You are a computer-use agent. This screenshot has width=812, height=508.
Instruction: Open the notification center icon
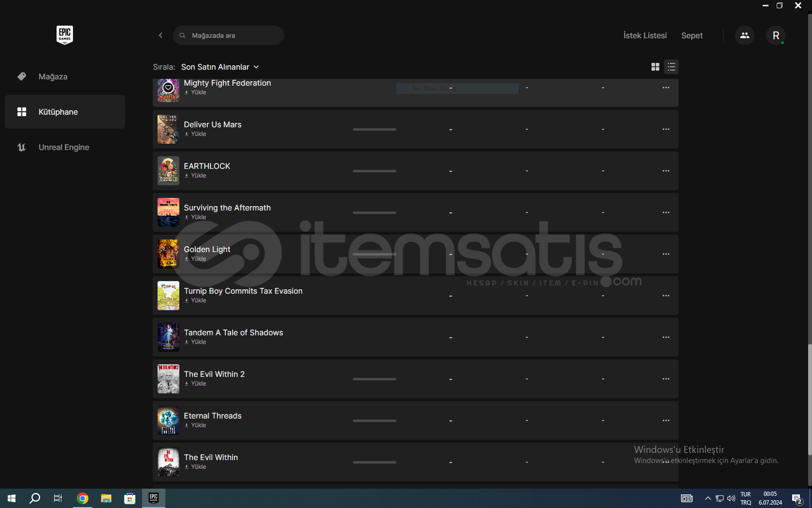(x=797, y=498)
